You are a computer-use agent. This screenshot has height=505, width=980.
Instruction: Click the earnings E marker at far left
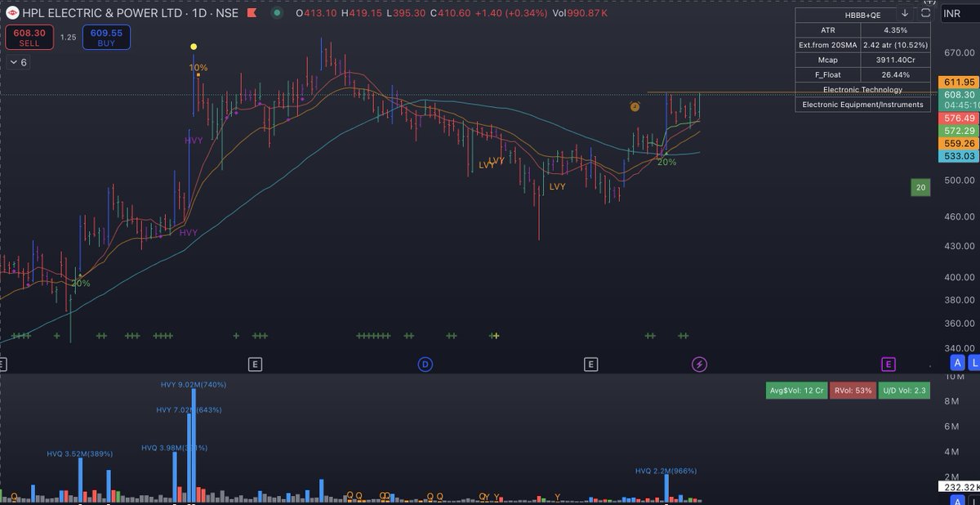coord(3,364)
